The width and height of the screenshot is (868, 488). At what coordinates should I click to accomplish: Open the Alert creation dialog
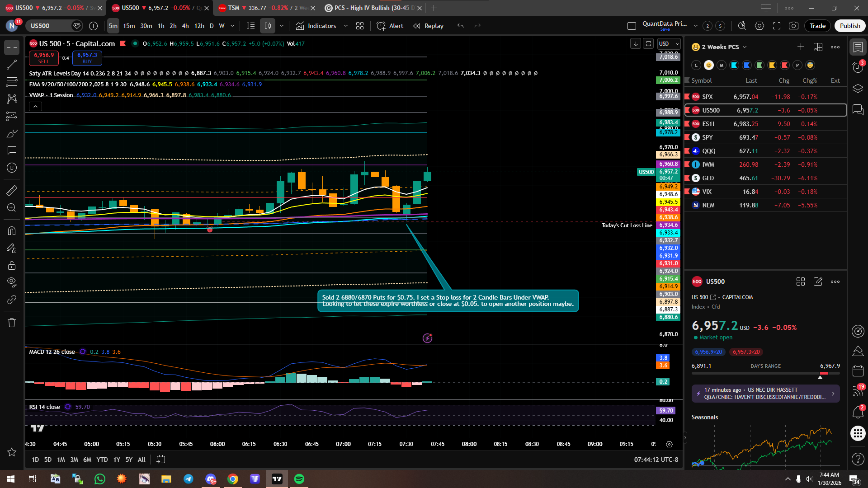(390, 26)
